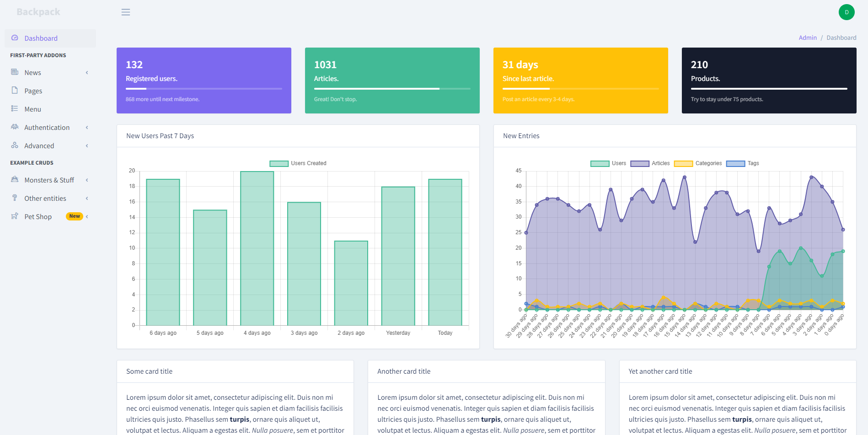Open the Pages page icon
Viewport: 868px width, 435px height.
(x=15, y=91)
